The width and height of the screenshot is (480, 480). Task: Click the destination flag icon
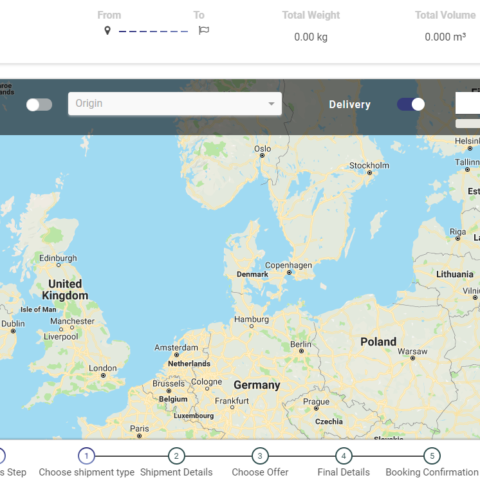coord(204,30)
